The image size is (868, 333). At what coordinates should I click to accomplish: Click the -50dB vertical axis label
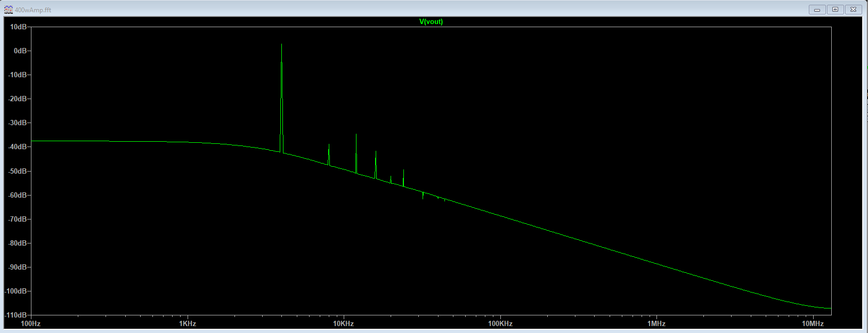pos(18,171)
